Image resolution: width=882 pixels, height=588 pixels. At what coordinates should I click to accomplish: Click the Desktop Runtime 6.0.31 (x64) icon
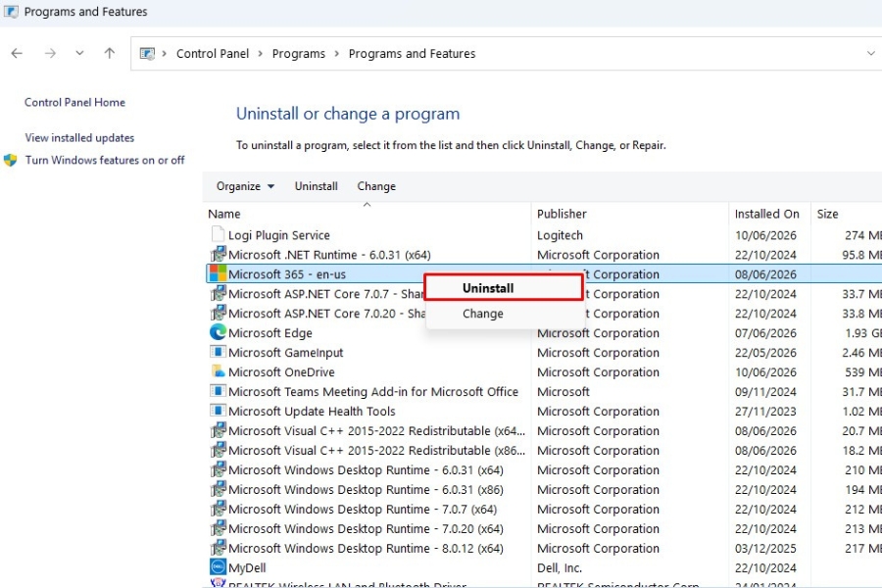[x=218, y=469]
